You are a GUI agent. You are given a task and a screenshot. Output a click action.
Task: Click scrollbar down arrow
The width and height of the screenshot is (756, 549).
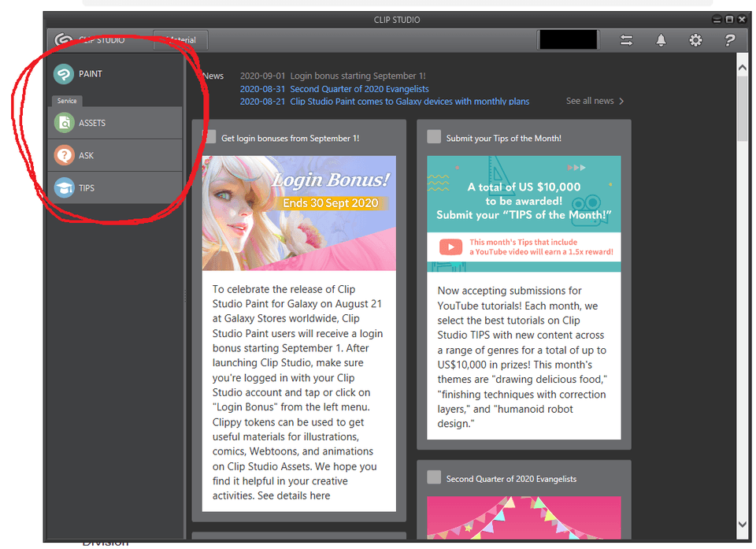743,525
